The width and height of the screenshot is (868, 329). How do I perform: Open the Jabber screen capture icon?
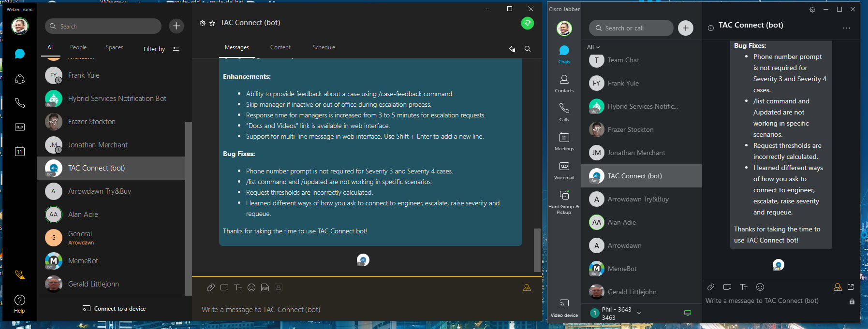pos(727,287)
